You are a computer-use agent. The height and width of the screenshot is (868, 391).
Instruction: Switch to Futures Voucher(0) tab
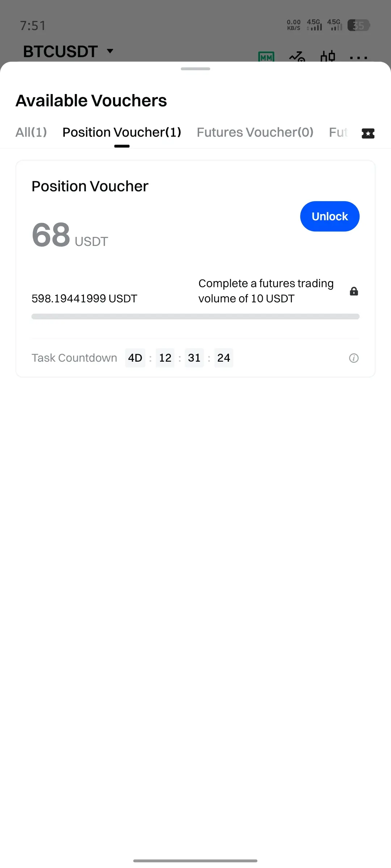pyautogui.click(x=255, y=132)
